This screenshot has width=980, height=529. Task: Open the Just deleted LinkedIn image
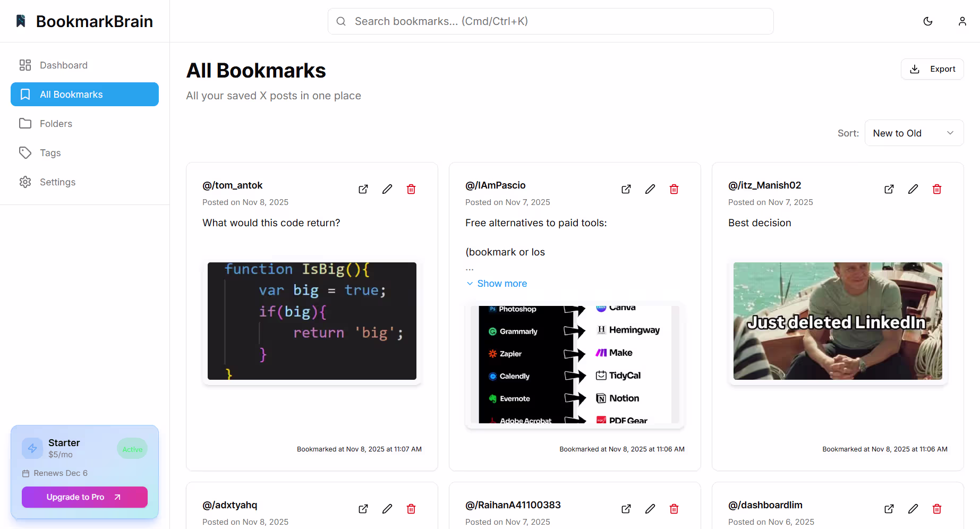coord(838,321)
